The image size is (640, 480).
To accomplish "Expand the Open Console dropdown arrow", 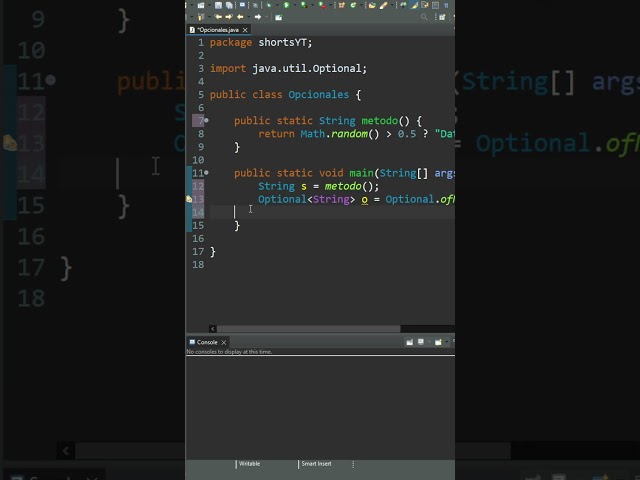I will pos(447,342).
